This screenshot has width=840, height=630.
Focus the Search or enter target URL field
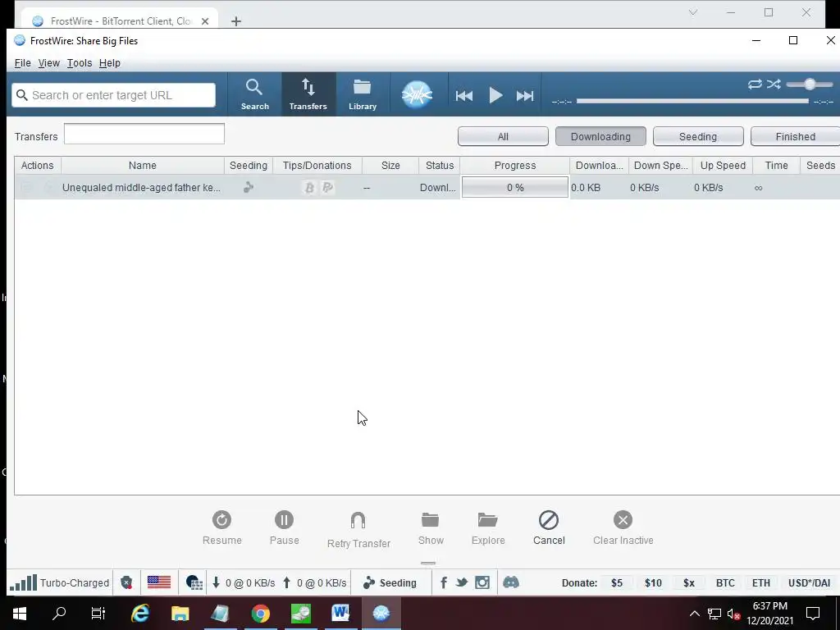tap(113, 95)
